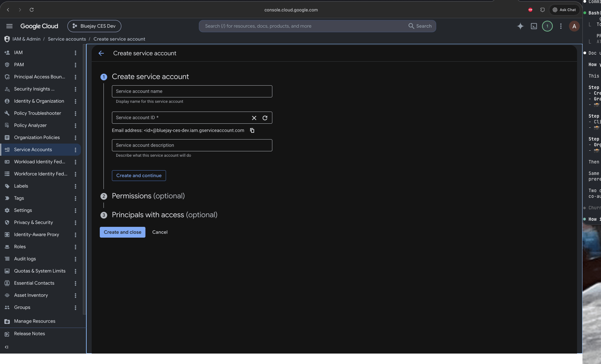Open the Bluejay CES Dev project picker

click(x=94, y=26)
